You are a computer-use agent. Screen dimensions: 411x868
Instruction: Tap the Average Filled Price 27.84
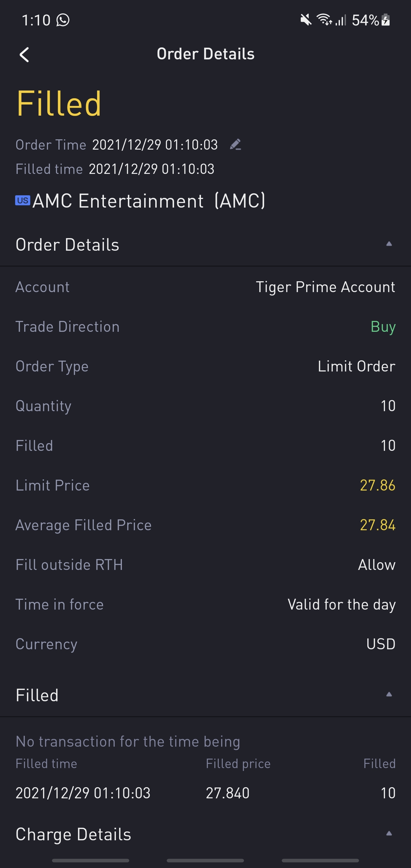[x=377, y=525]
